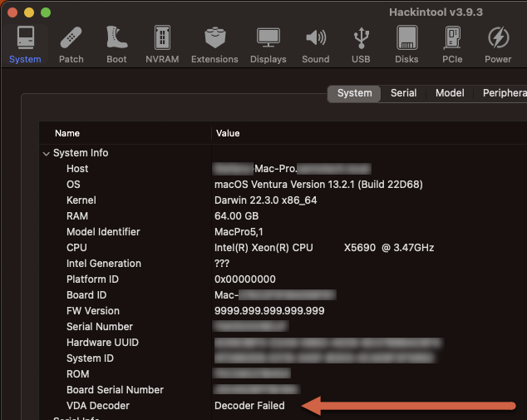The width and height of the screenshot is (527, 420).
Task: Click the 'Darwin 22.3.0 x86_64' value
Action: click(265, 200)
